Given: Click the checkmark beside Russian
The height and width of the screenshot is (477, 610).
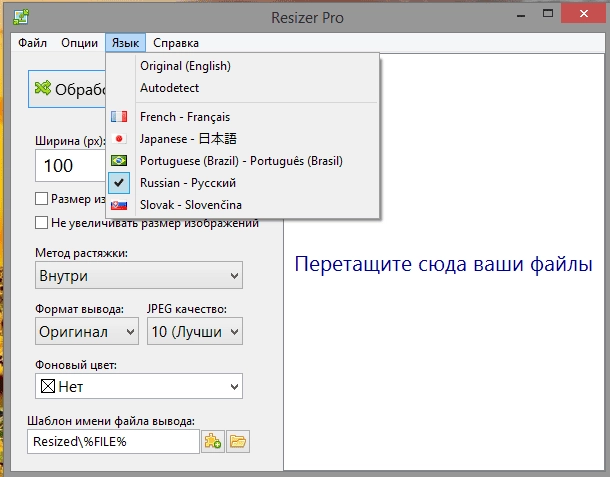Looking at the screenshot, I should 119,182.
